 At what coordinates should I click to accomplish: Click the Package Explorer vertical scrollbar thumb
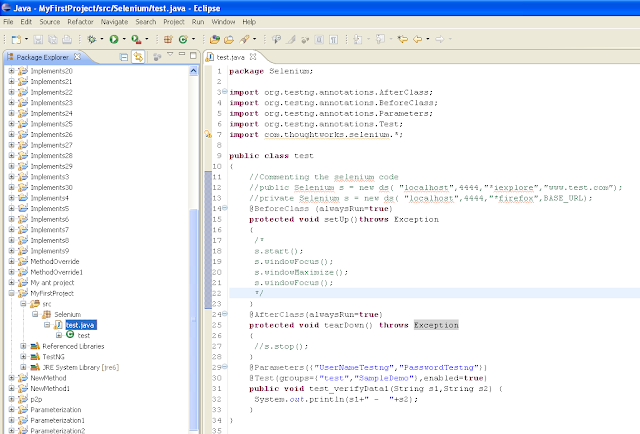193,318
